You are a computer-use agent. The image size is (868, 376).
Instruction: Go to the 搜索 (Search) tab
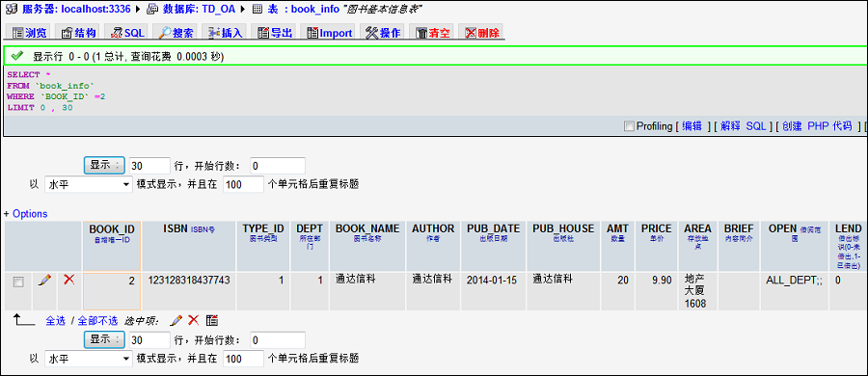(x=176, y=33)
